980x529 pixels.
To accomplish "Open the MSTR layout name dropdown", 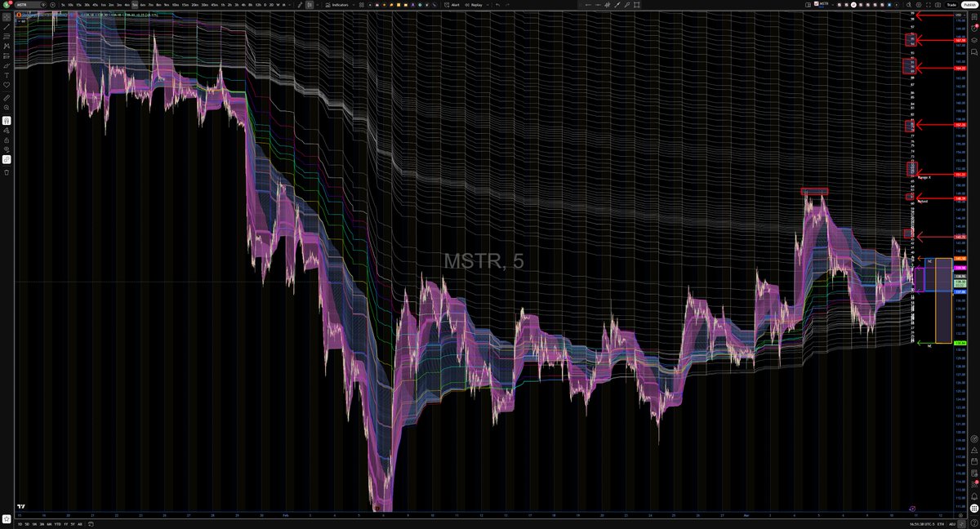I will click(x=833, y=5).
